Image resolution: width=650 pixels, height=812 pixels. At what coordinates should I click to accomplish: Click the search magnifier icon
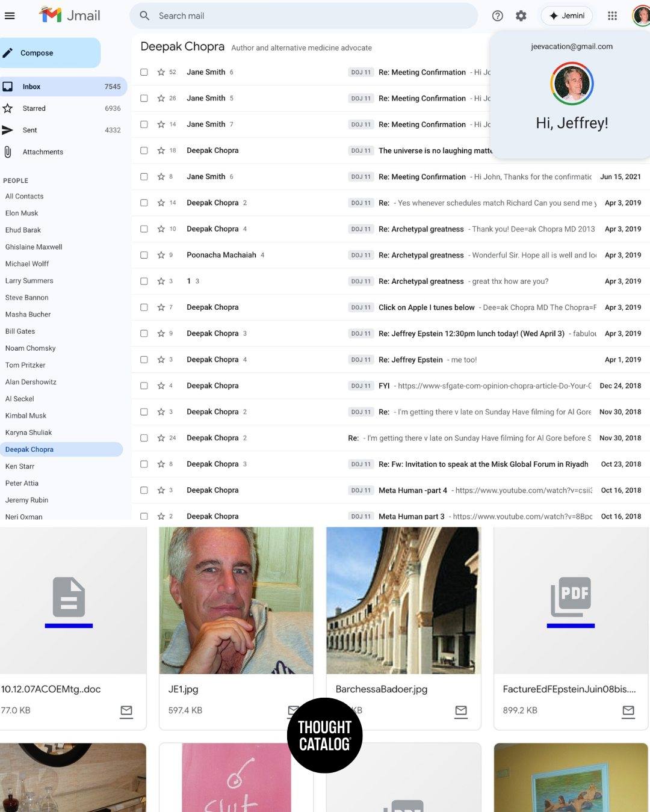144,16
